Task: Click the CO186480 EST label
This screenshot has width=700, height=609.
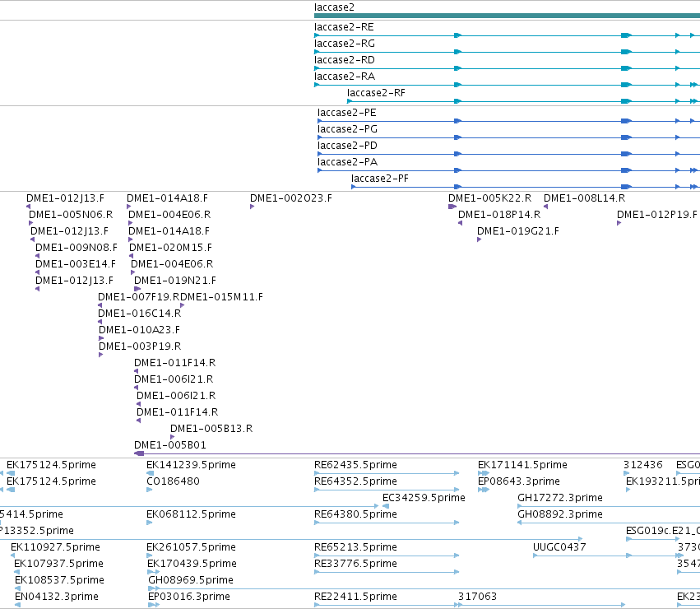Action: point(173,482)
